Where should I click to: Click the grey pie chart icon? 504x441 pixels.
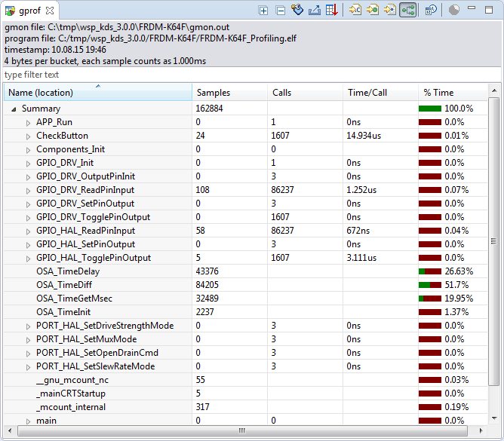454,10
